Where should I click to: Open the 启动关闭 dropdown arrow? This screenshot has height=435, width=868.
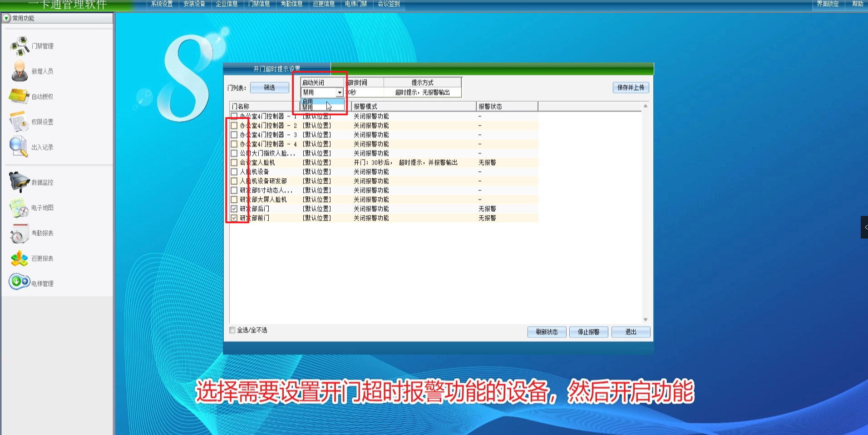[339, 93]
